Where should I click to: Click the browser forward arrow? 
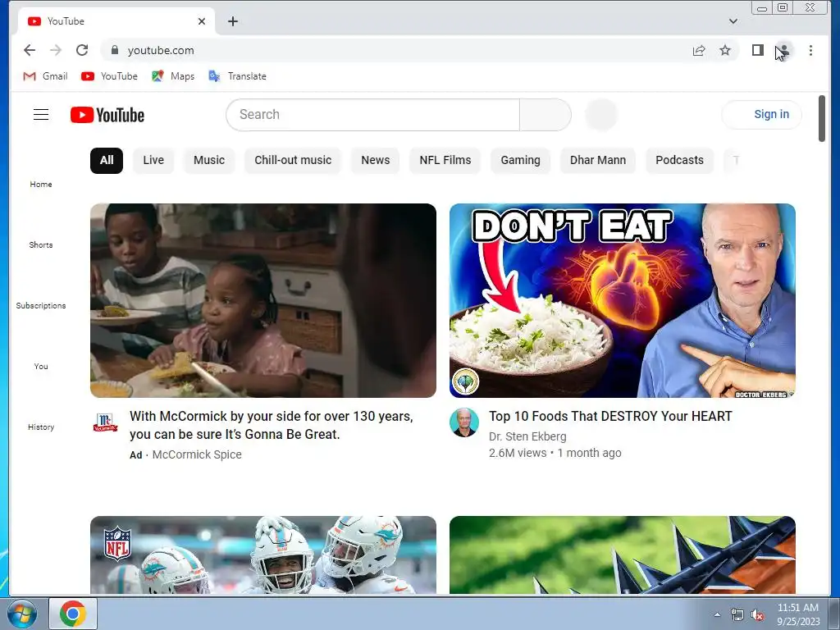[x=56, y=50]
